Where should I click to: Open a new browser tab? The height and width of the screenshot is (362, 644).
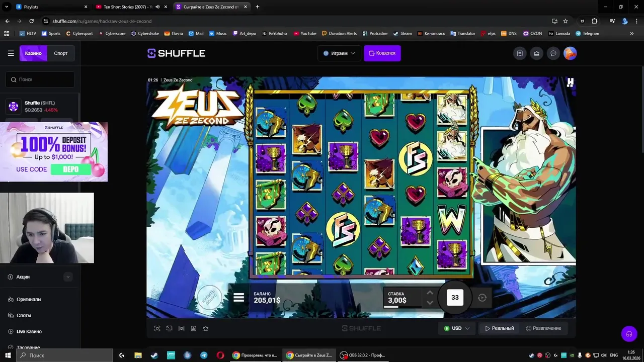[x=258, y=7]
